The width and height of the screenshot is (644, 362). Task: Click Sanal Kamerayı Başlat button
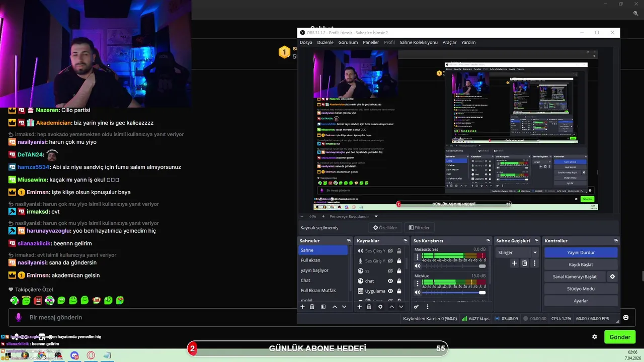575,277
